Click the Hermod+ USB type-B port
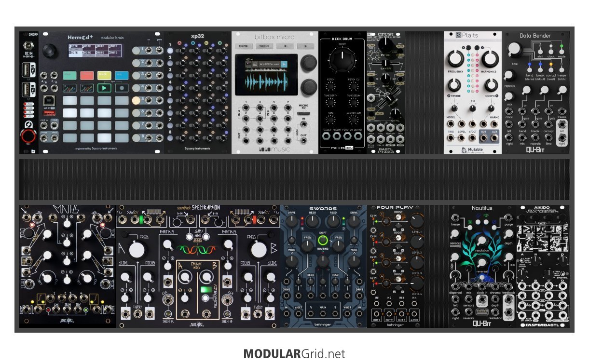Viewport: 589px width, 364px height. [49, 101]
